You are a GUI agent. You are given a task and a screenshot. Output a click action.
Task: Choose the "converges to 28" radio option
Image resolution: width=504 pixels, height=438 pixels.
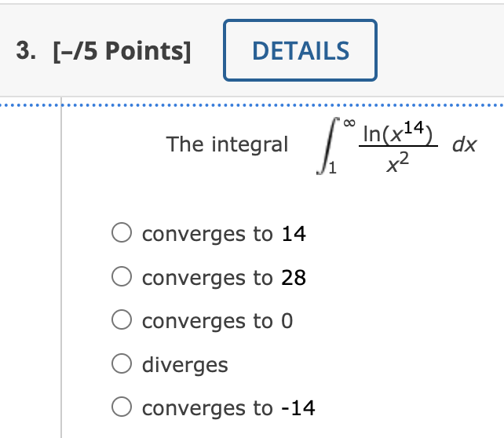[x=122, y=277]
